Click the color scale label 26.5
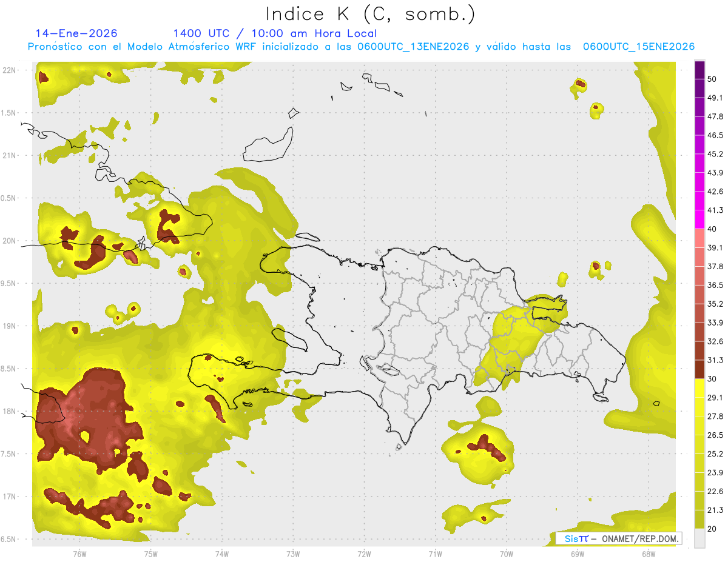The image size is (728, 562). pos(715,435)
